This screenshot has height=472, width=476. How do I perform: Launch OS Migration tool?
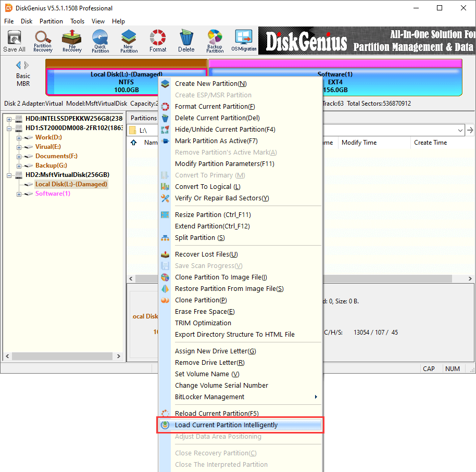(244, 41)
